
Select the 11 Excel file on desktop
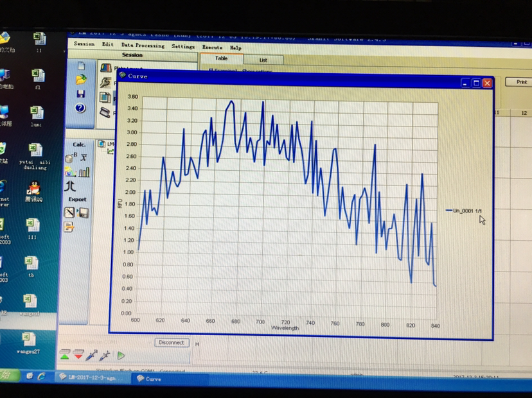[39, 42]
